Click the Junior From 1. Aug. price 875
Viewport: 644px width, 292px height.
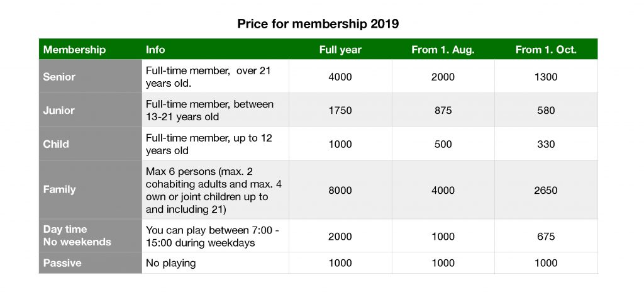(443, 110)
